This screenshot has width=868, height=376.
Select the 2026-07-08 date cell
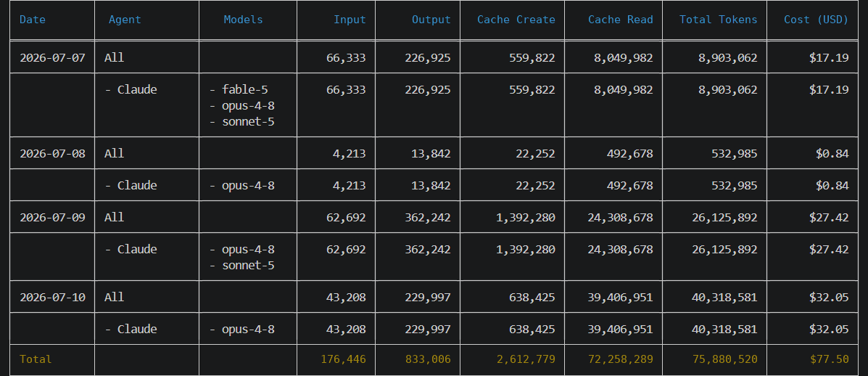53,153
